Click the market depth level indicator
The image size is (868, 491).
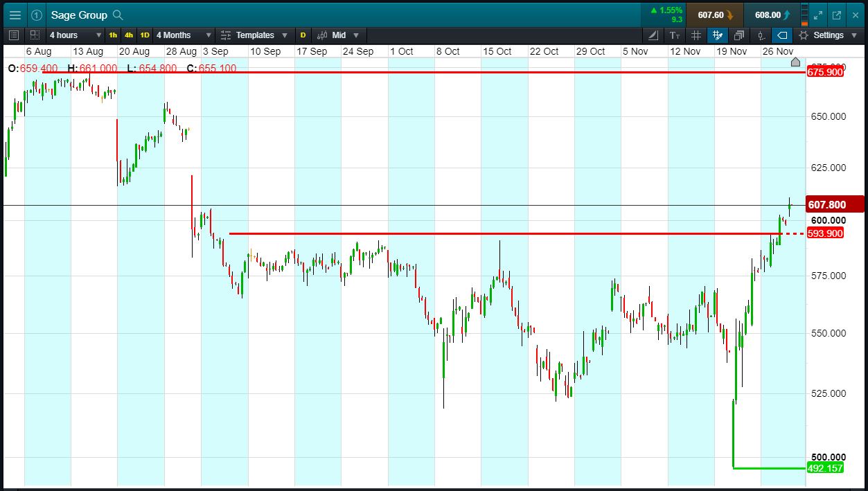coord(804,15)
